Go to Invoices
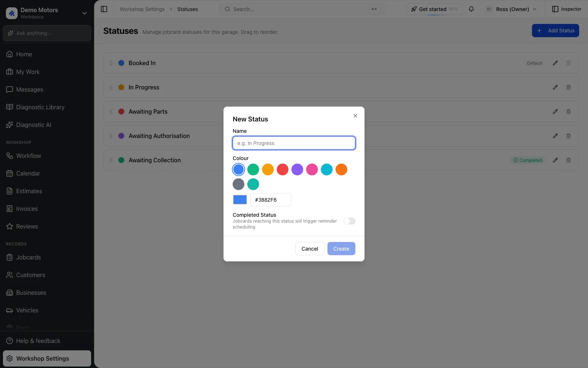 pyautogui.click(x=47, y=209)
